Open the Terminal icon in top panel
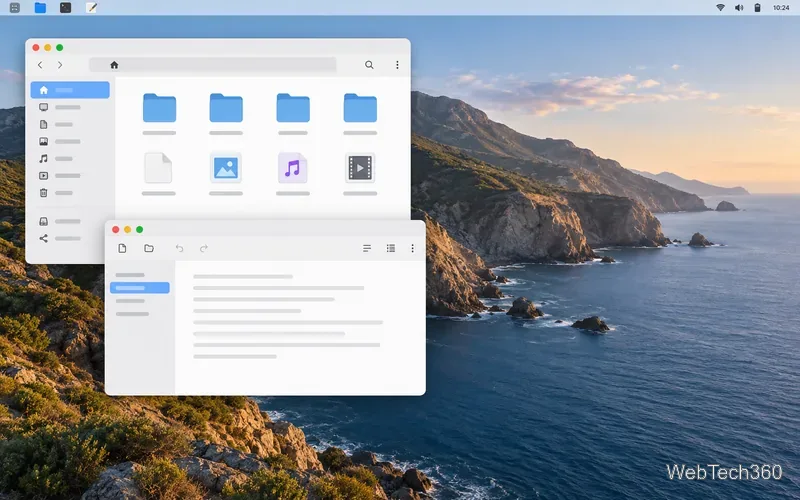Viewport: 800px width, 500px height. click(x=65, y=8)
